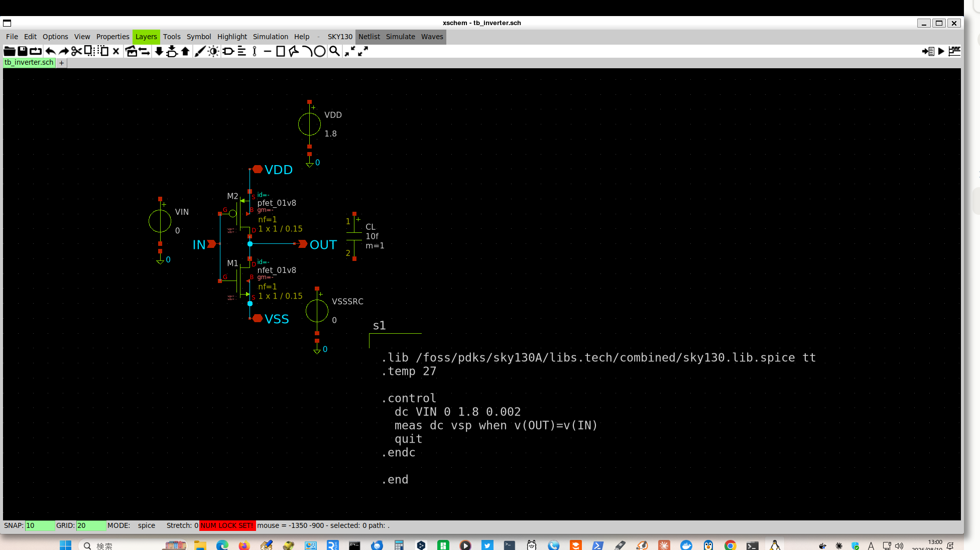The image size is (980, 550).
Task: Click the reload schematic toolbar icon
Action: pos(36,51)
